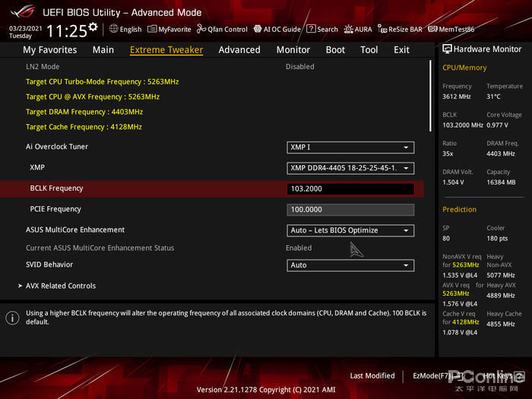Open the SVID Behavior dropdown
Screen dimensions: 532x399
[x=350, y=265]
